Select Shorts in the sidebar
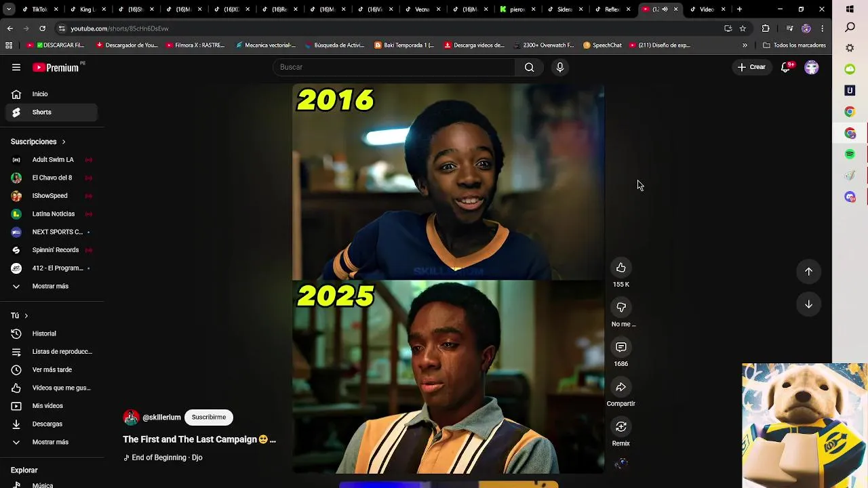This screenshot has height=488, width=868. 51,112
